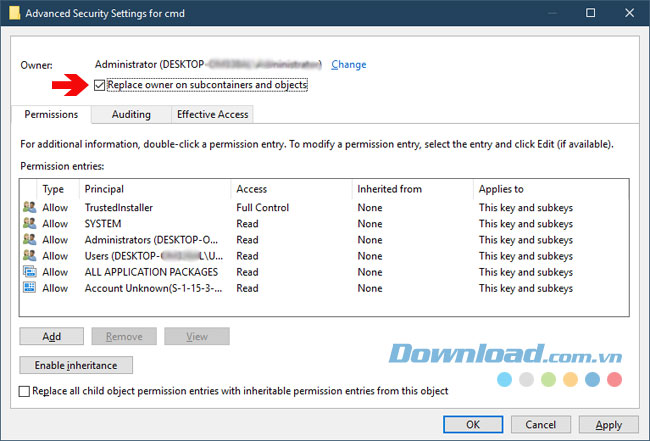Click the Remove button
Screen dimensions: 650x441
pyautogui.click(x=124, y=336)
